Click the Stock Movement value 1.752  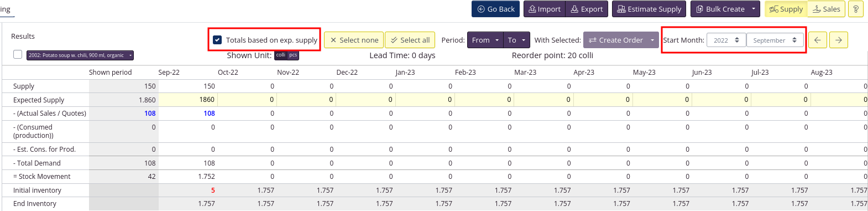pos(206,177)
